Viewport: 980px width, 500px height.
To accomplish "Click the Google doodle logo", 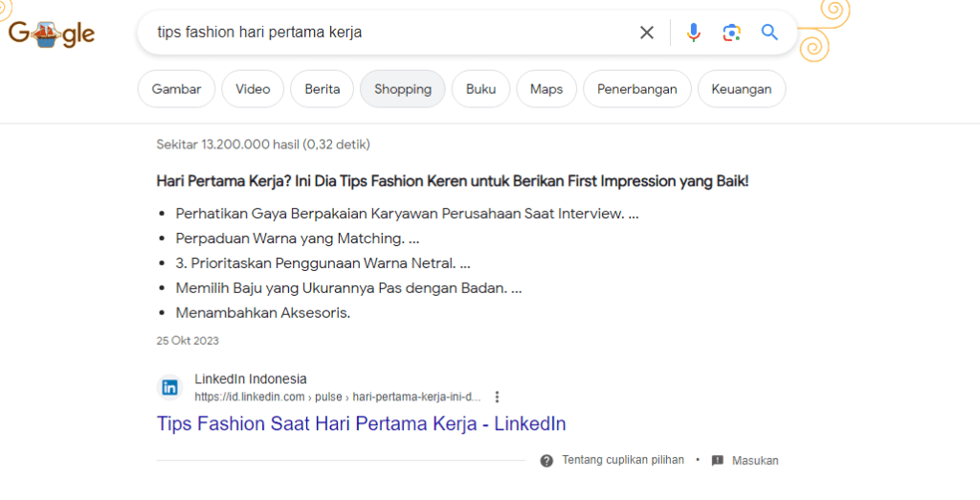I will point(52,34).
